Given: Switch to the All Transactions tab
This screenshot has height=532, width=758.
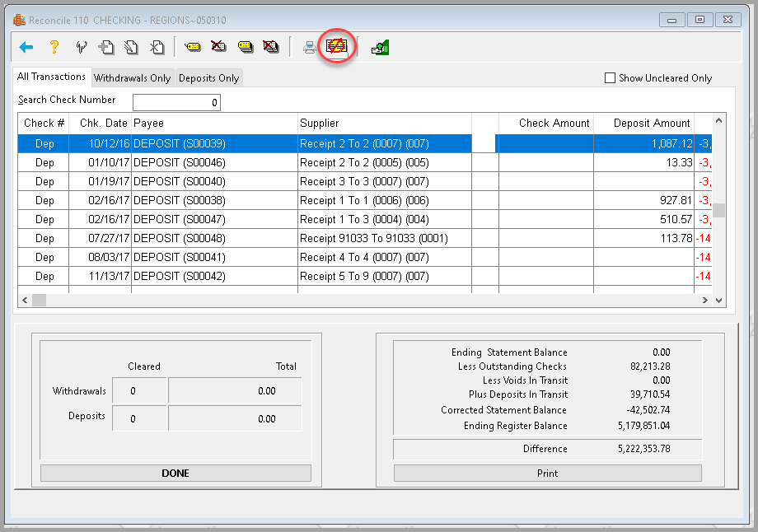Looking at the screenshot, I should (51, 77).
